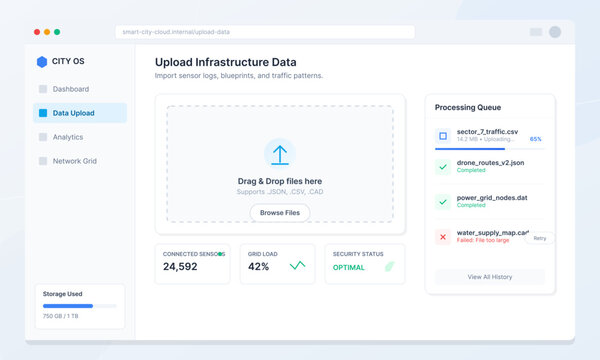Image resolution: width=600 pixels, height=360 pixels.
Task: Click the upload arrow icon in drop zone
Action: [x=280, y=155]
